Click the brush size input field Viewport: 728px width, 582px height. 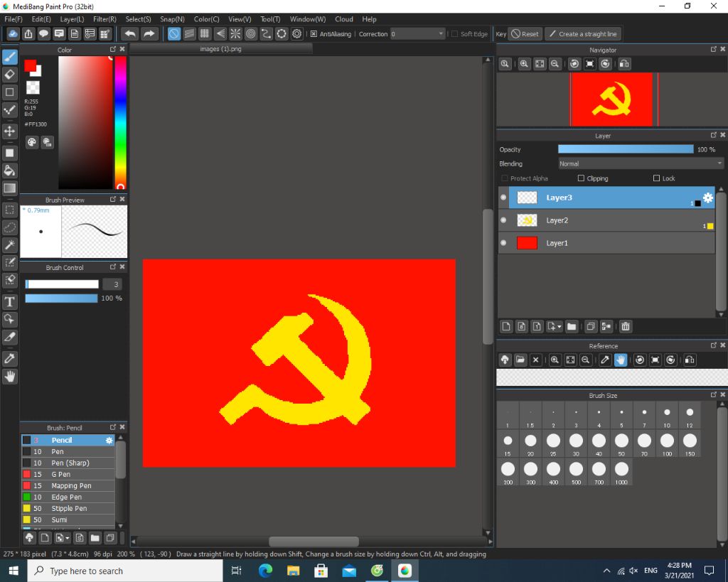click(112, 284)
